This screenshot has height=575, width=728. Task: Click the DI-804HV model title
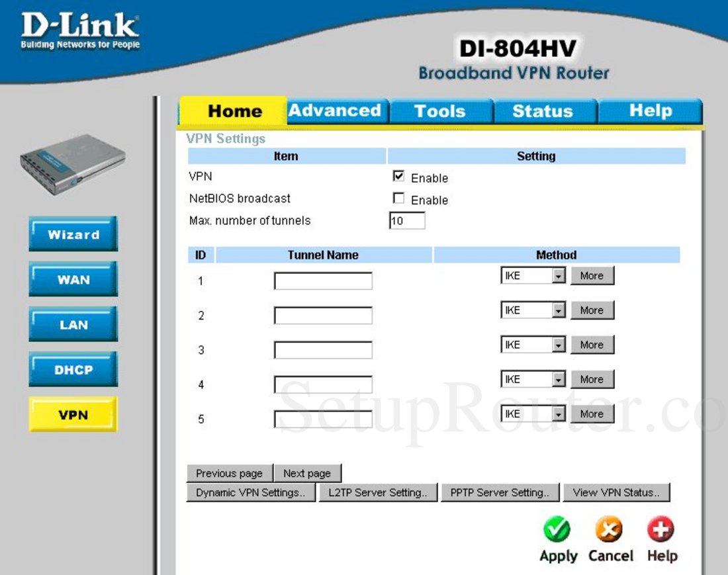pos(518,49)
